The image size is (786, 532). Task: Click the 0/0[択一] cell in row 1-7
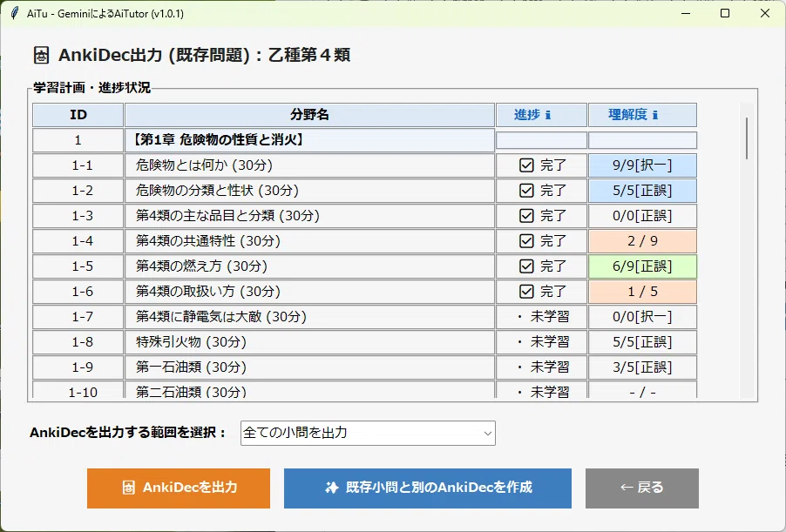click(x=642, y=317)
